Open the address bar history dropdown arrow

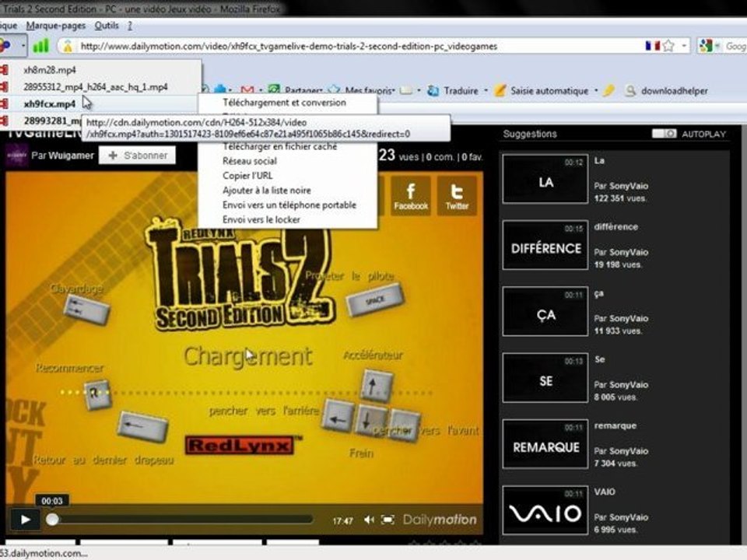(x=684, y=46)
